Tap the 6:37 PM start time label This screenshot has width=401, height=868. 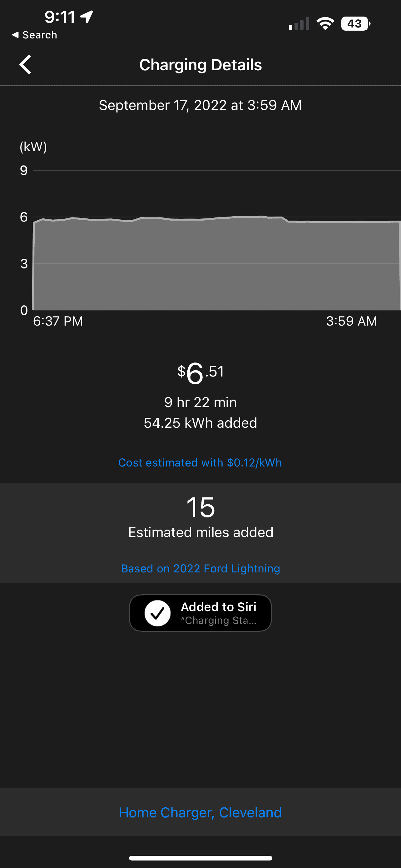pyautogui.click(x=58, y=321)
